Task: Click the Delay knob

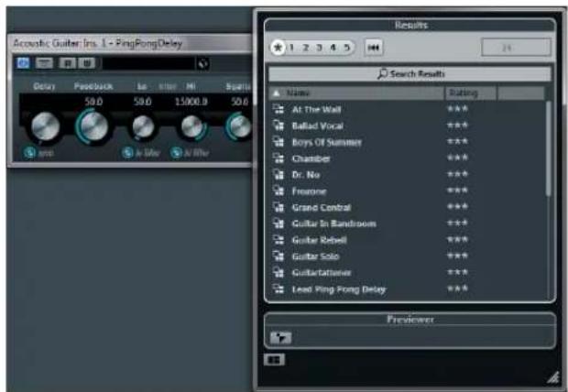Action: [45, 126]
